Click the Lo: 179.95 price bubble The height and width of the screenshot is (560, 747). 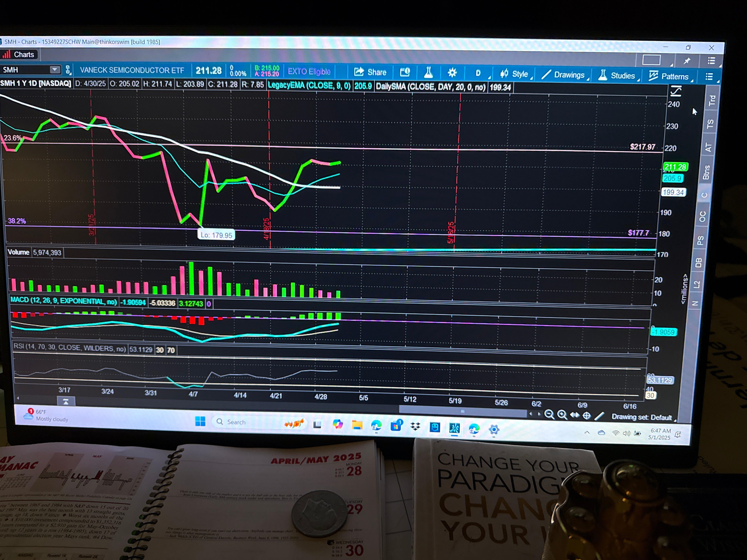click(216, 235)
